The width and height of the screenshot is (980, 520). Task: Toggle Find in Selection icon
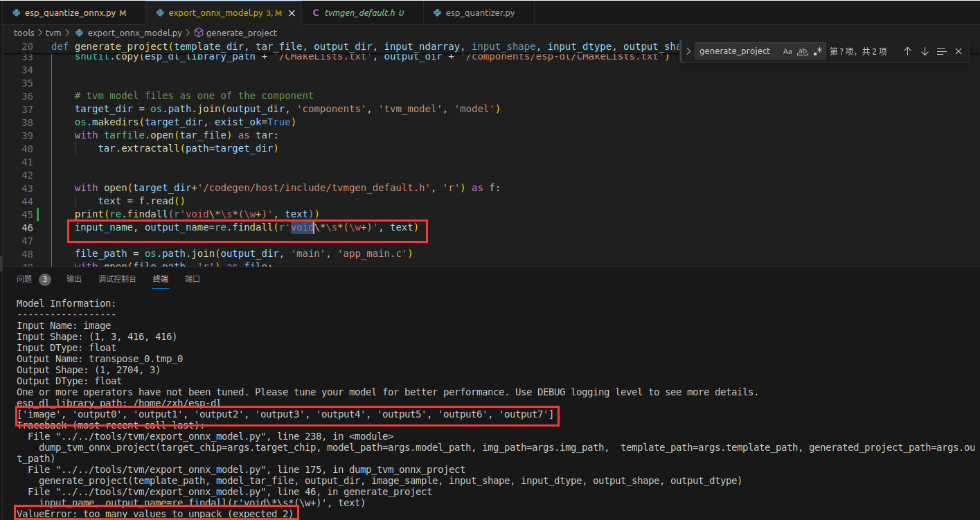[941, 51]
